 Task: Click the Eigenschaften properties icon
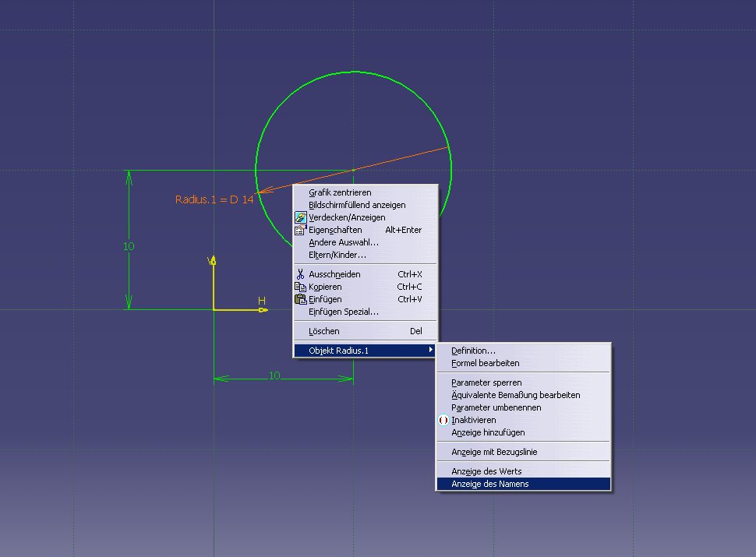(x=300, y=230)
